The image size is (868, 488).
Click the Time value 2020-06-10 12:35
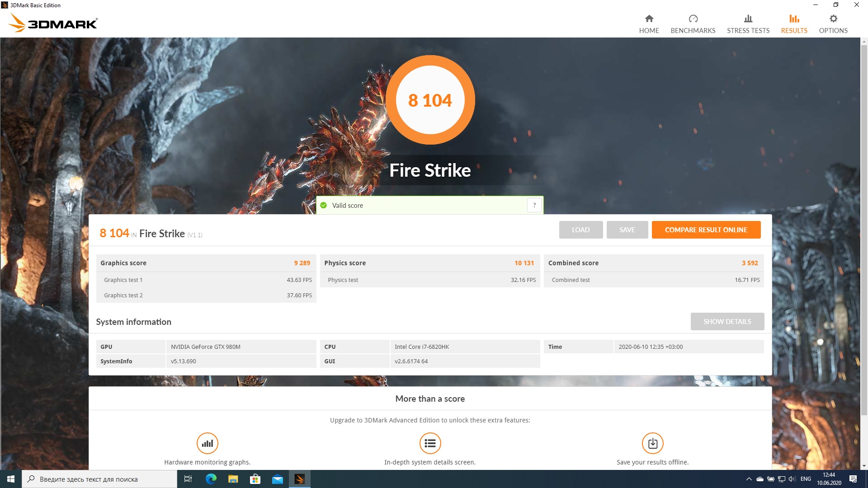(651, 347)
